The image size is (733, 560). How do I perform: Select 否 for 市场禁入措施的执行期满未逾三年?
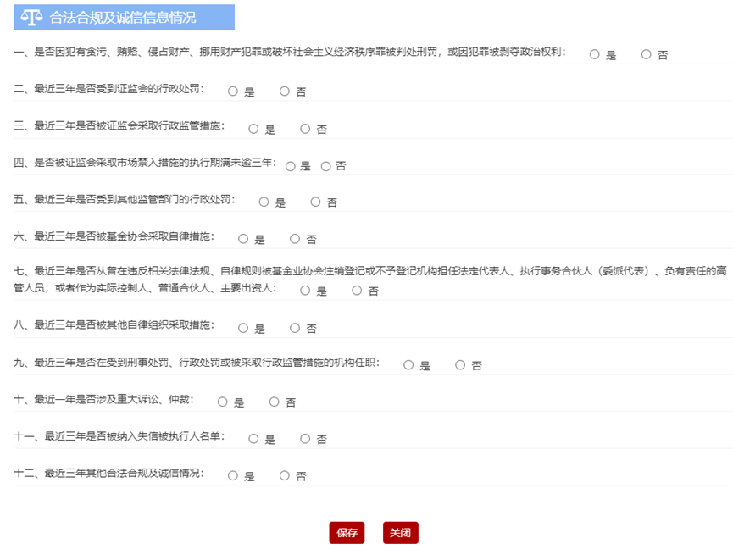tap(326, 166)
